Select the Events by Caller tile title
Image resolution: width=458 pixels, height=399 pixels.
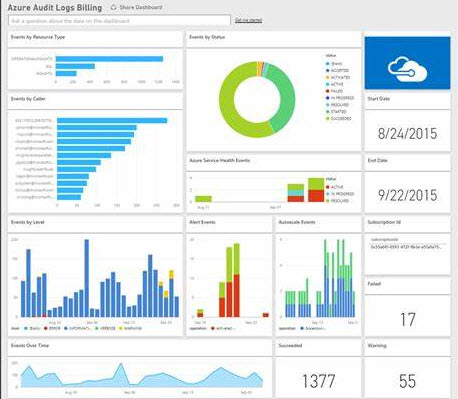pos(28,99)
